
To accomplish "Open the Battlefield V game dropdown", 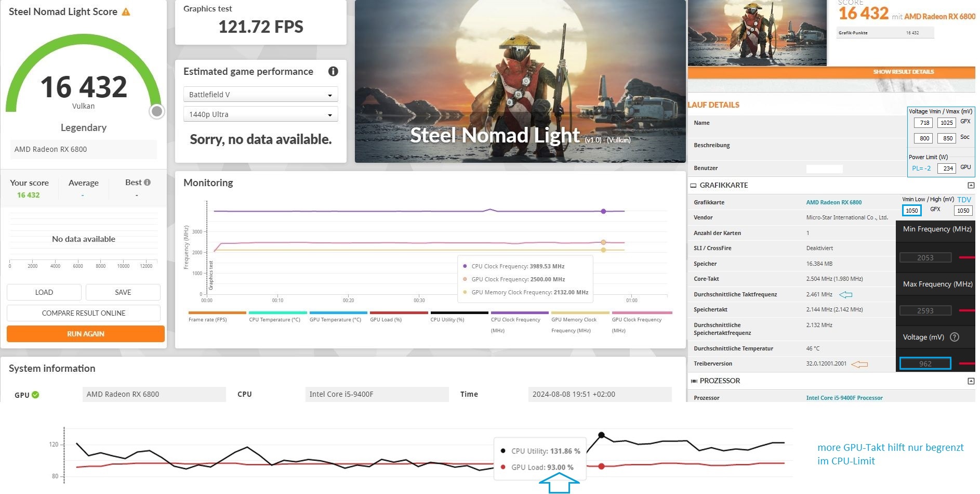I will pyautogui.click(x=260, y=94).
